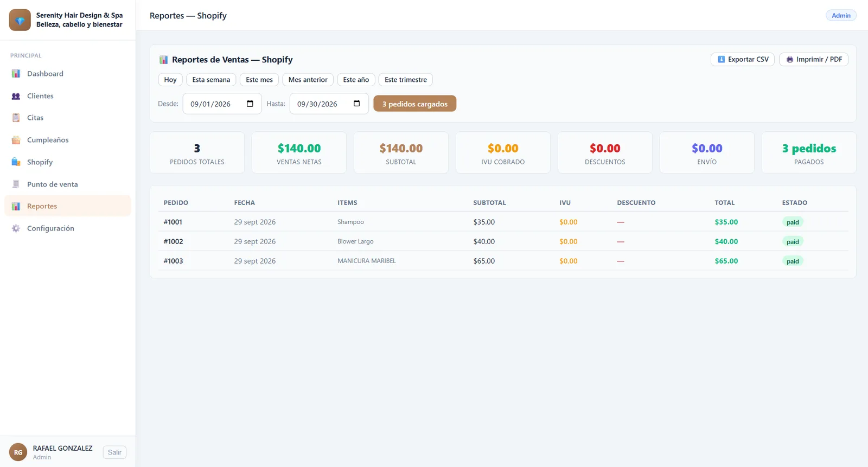The width and height of the screenshot is (868, 467).
Task: Click the paid status badge for order #1001
Action: pyautogui.click(x=793, y=222)
